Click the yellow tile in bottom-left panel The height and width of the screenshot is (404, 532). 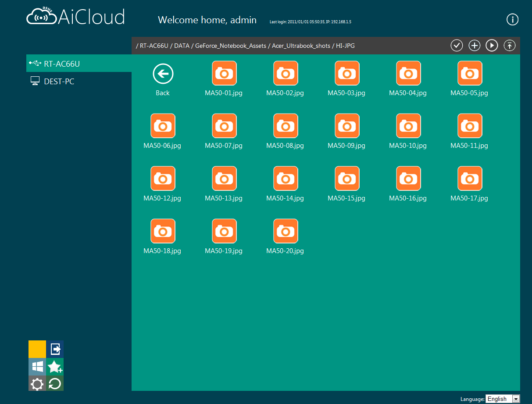click(x=37, y=349)
